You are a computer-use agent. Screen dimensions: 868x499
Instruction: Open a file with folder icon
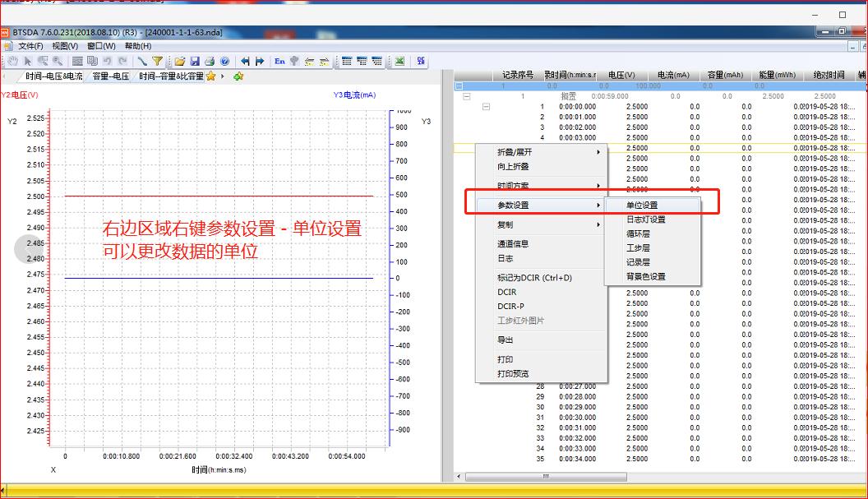180,61
